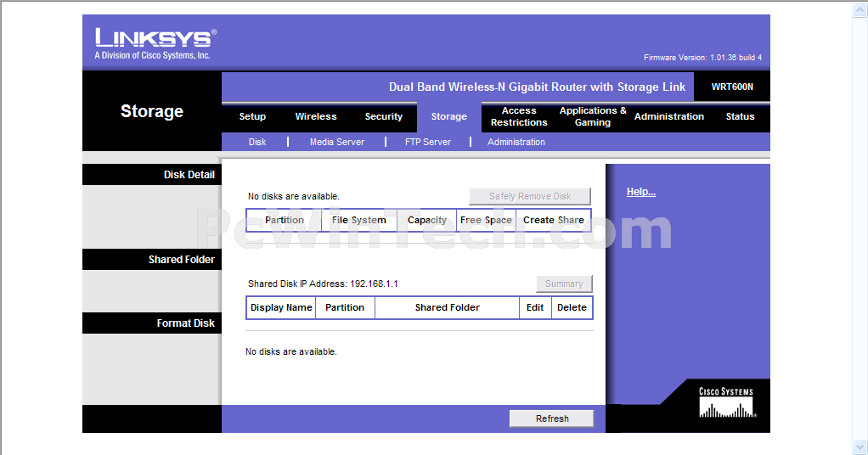Click the Safely Remove Disk button
The image size is (868, 455).
click(530, 196)
